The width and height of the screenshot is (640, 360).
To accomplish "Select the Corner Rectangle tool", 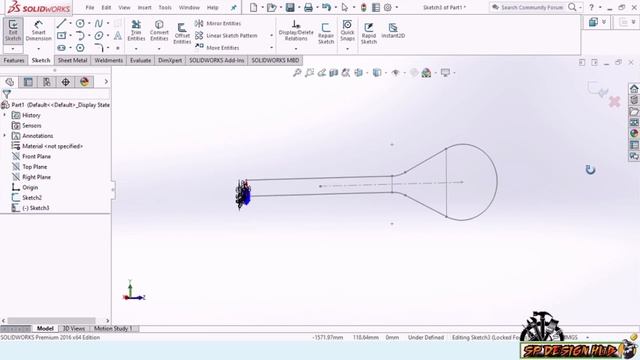I will click(x=61, y=36).
